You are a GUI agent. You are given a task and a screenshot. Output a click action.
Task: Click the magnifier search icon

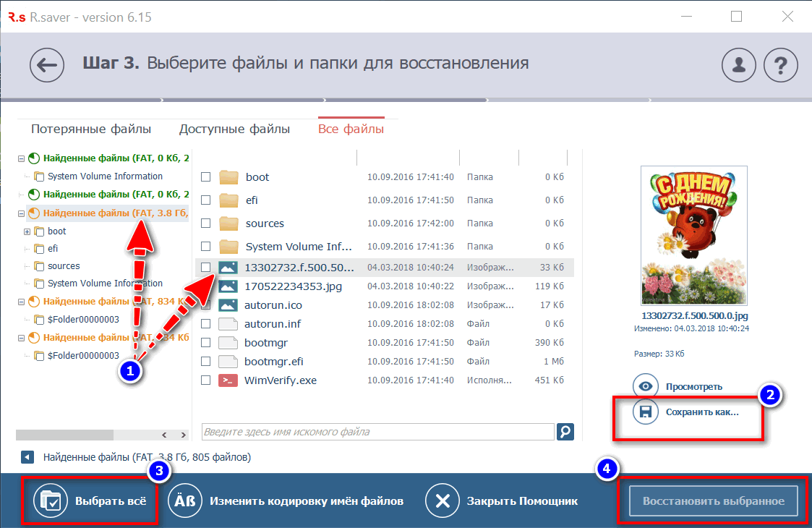tap(565, 432)
